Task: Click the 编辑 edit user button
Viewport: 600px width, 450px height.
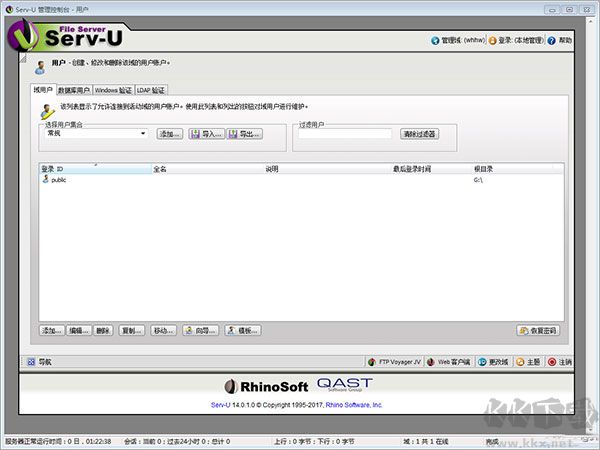Action: point(79,331)
